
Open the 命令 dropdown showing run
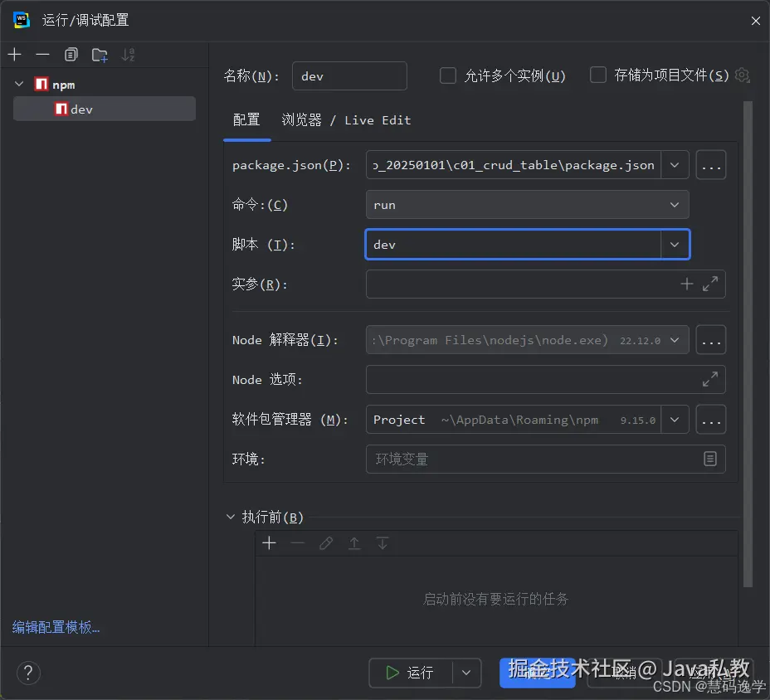[x=675, y=205]
